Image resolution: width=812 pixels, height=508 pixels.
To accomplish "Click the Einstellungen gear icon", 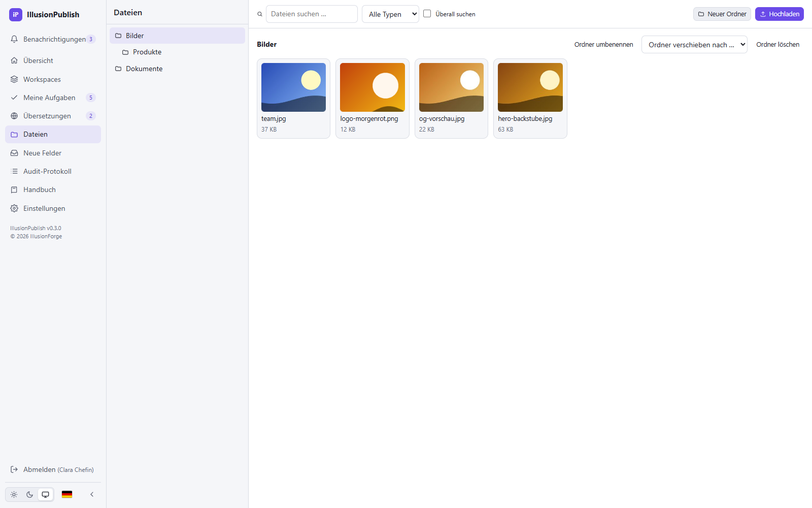I will 14,208.
